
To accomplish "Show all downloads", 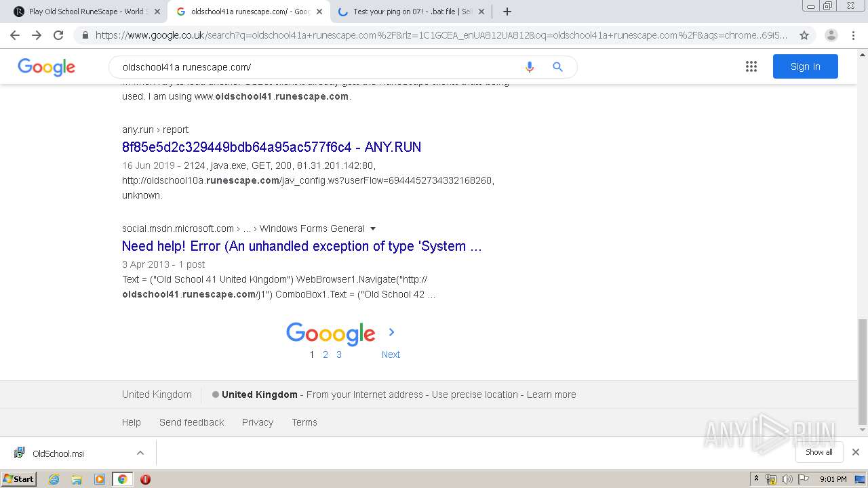I will pos(819,452).
